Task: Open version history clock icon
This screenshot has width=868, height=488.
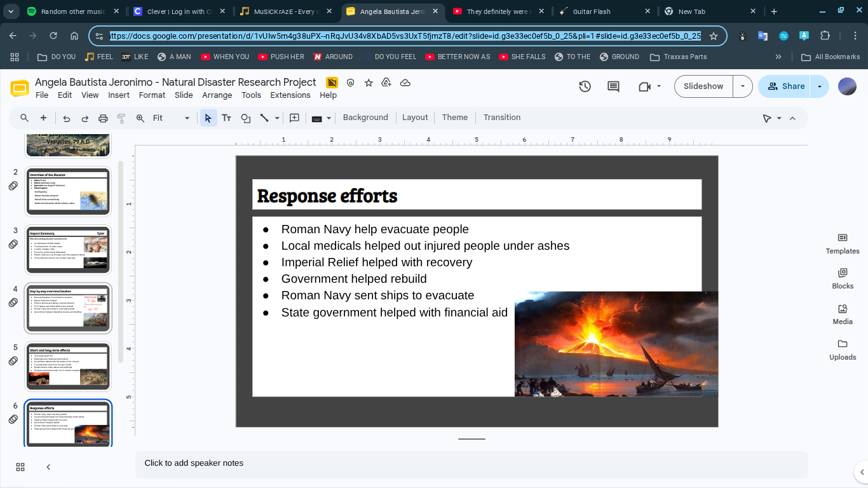Action: click(585, 86)
